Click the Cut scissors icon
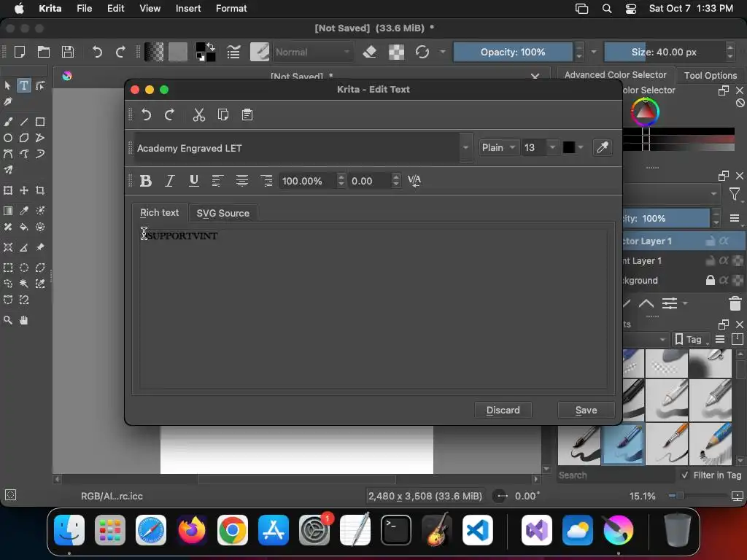The width and height of the screenshot is (747, 560). (x=198, y=114)
